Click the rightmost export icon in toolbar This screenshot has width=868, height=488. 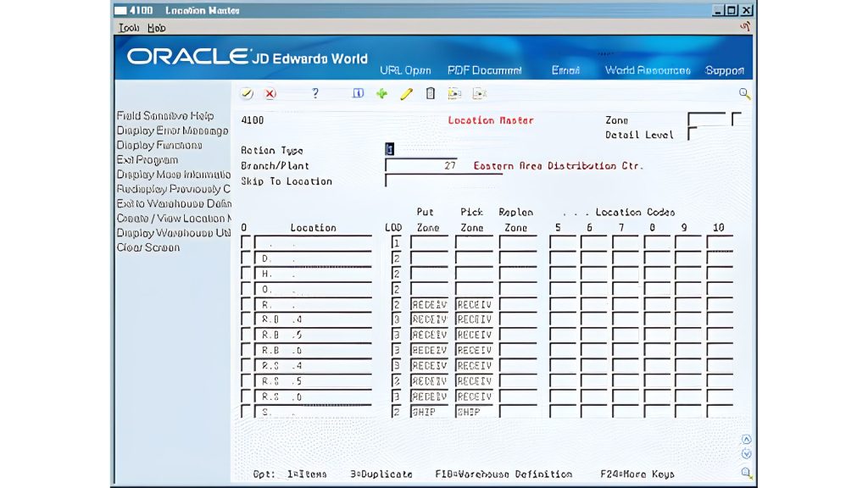click(x=480, y=93)
